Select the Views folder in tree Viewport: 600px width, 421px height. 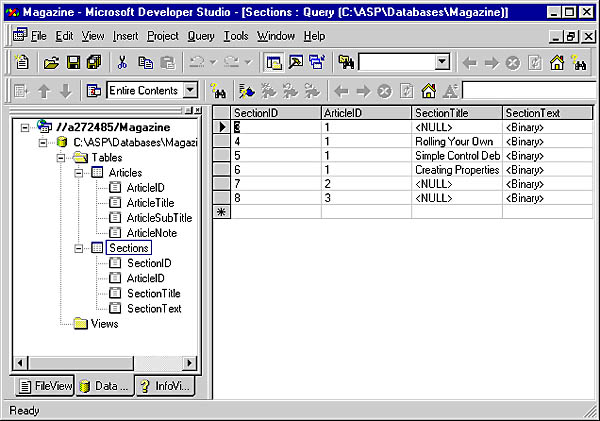click(104, 323)
